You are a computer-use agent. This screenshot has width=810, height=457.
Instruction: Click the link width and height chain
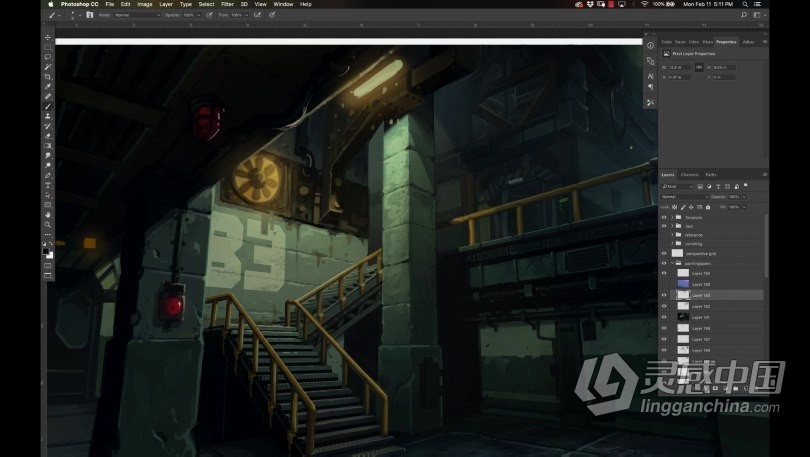pos(699,68)
